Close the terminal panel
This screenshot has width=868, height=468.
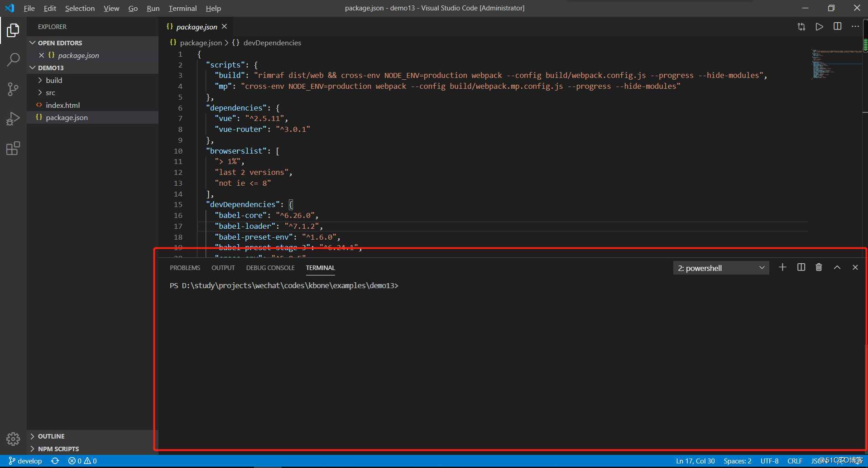(855, 267)
